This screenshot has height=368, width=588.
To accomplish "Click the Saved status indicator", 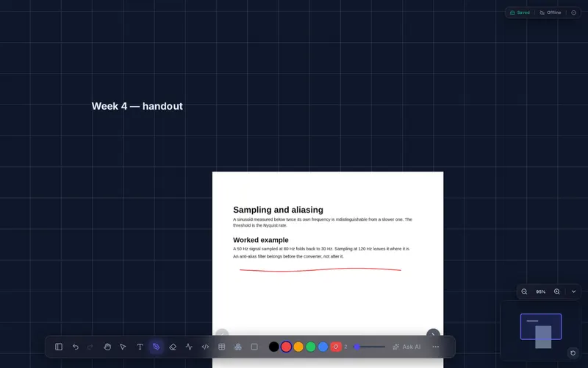I will pos(520,13).
